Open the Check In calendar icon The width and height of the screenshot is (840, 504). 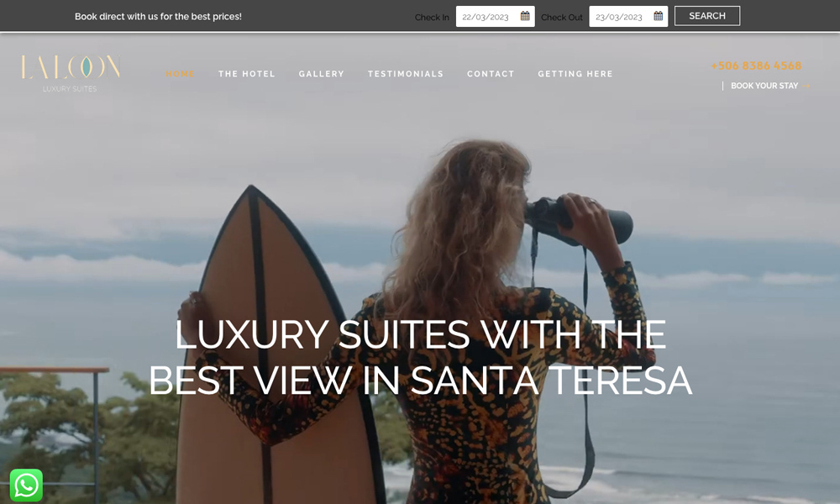(x=525, y=16)
